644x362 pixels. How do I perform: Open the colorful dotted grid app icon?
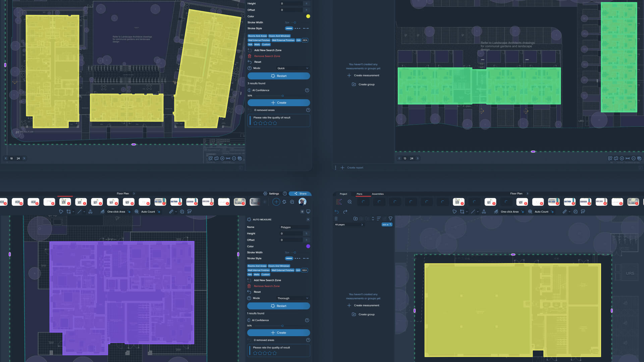(339, 202)
